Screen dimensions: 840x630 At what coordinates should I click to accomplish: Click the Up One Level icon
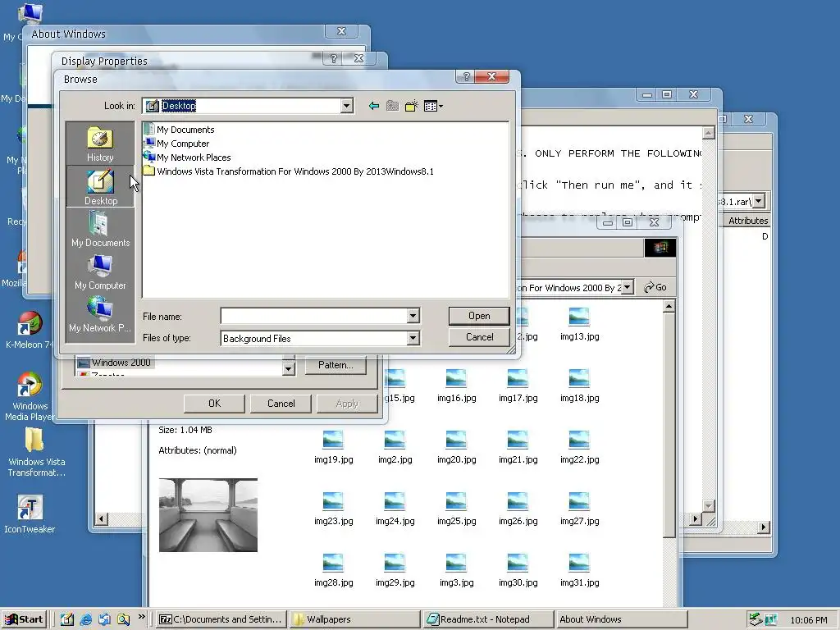click(393, 106)
